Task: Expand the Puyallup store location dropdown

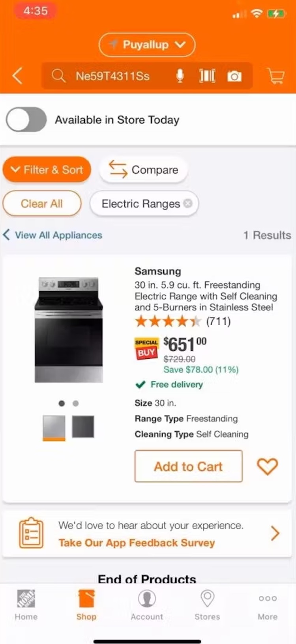Action: pyautogui.click(x=147, y=45)
